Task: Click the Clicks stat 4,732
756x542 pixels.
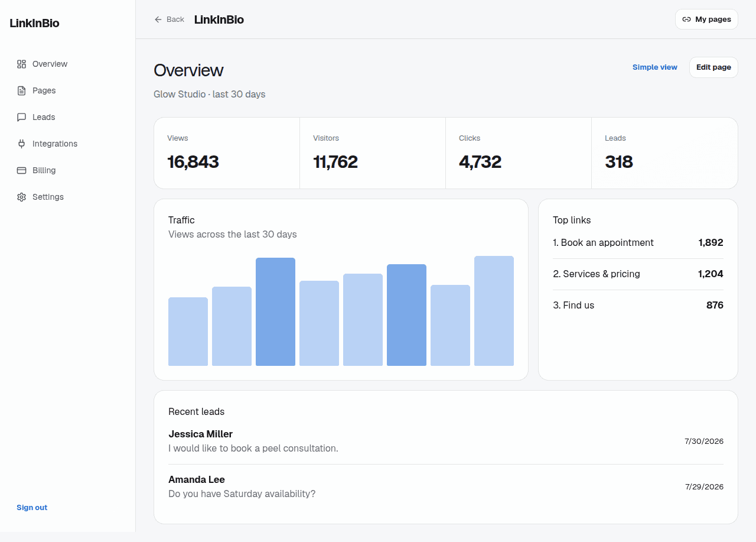Action: click(x=480, y=162)
